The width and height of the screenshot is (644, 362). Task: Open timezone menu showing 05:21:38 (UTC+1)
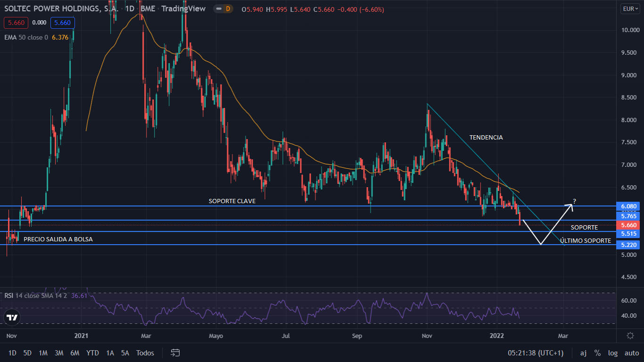tap(535, 353)
